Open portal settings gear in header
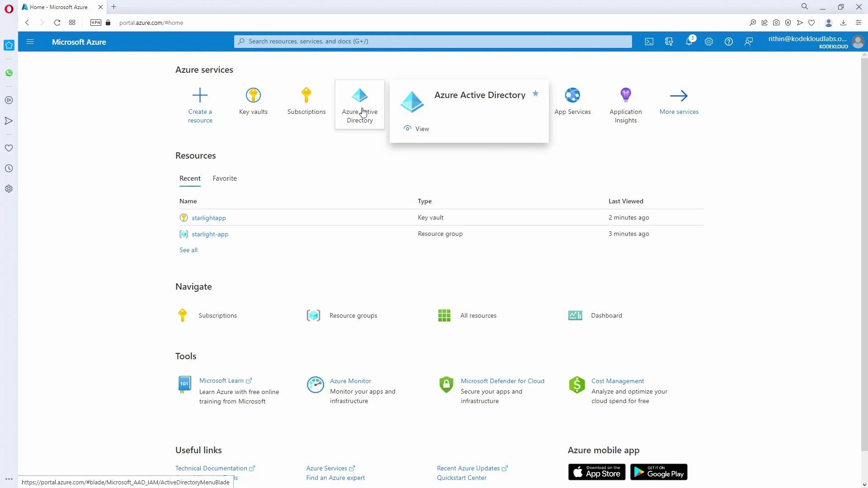The height and width of the screenshot is (488, 868). (x=708, y=42)
